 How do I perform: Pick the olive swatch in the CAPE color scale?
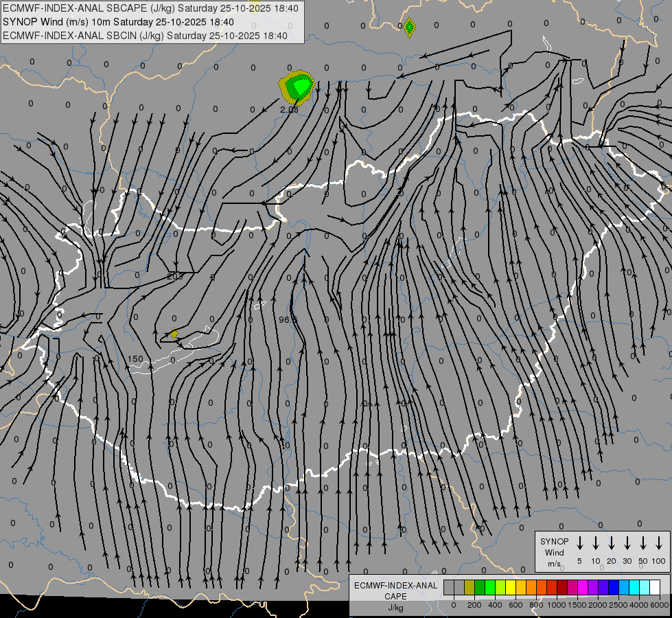tap(470, 588)
